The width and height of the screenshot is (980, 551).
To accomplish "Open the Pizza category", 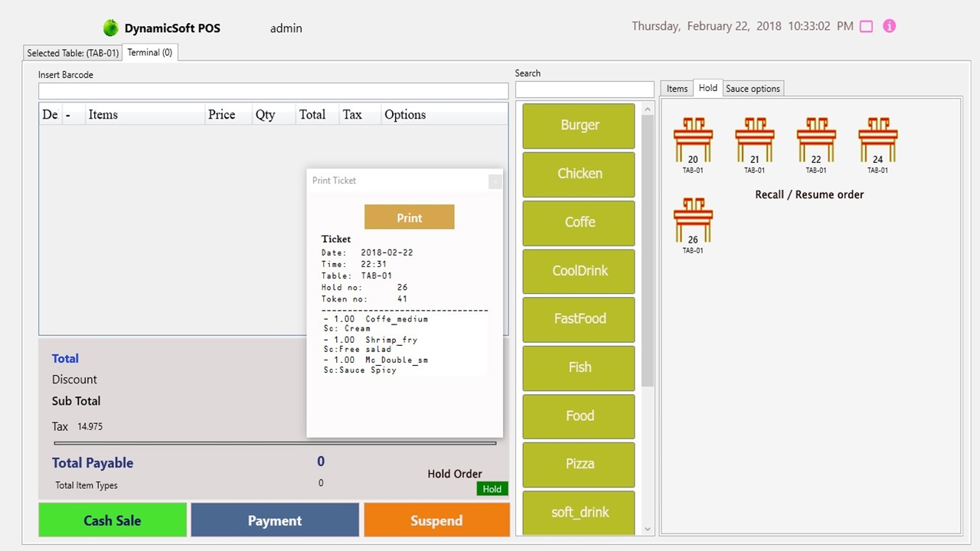I will [579, 464].
